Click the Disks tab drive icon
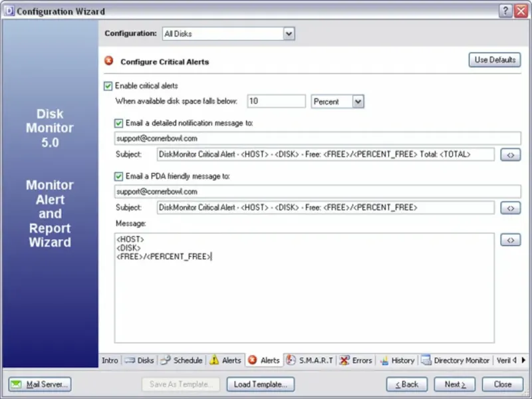This screenshot has width=532, height=399. [130, 360]
